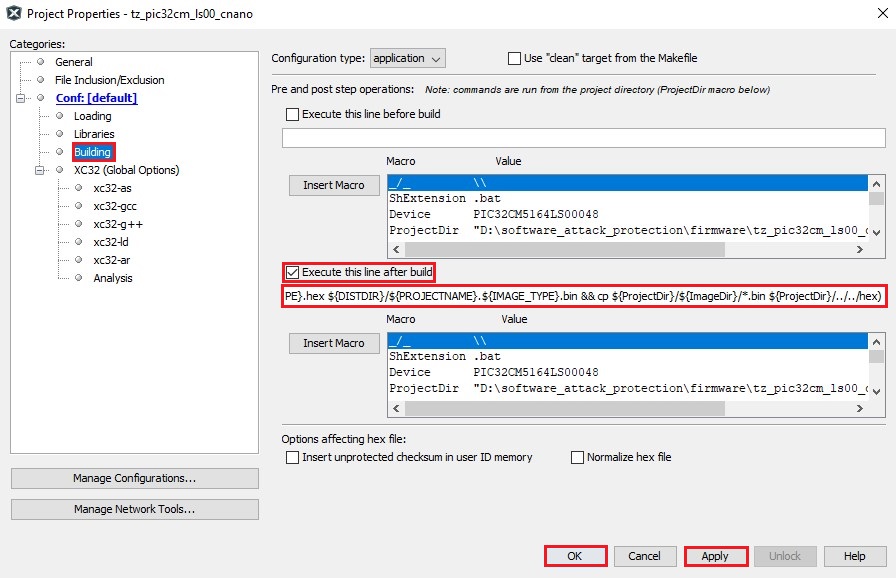
Task: Click the upper Insert Macro button
Action: pyautogui.click(x=334, y=185)
